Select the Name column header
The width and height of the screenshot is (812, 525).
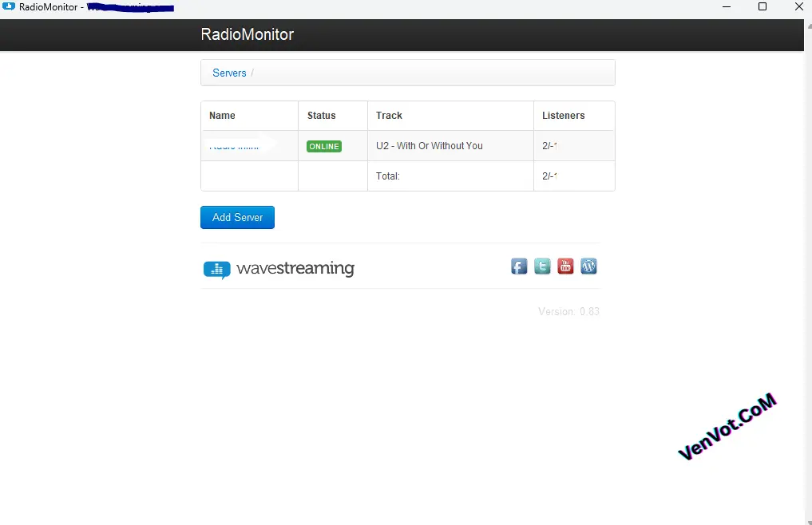(x=222, y=116)
